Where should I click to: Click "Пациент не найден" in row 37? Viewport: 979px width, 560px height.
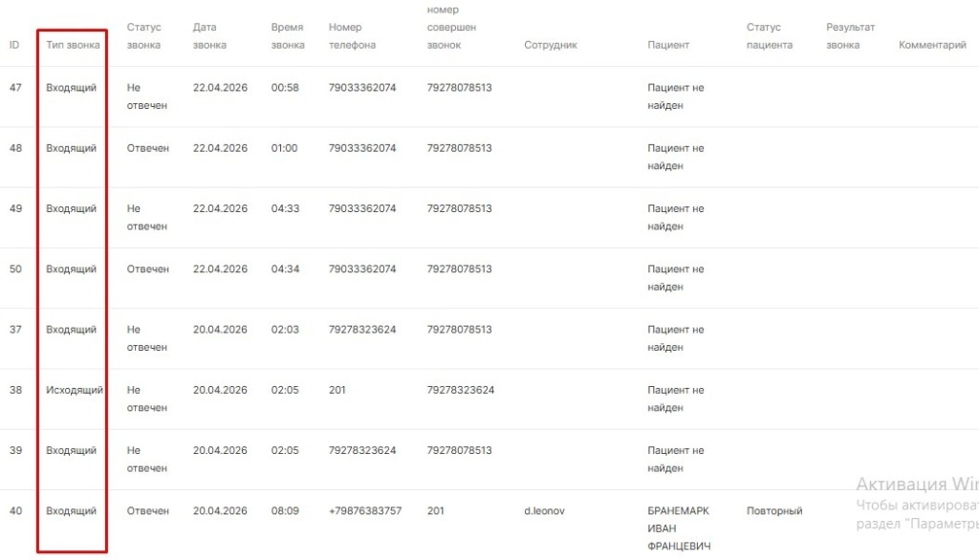(x=675, y=338)
